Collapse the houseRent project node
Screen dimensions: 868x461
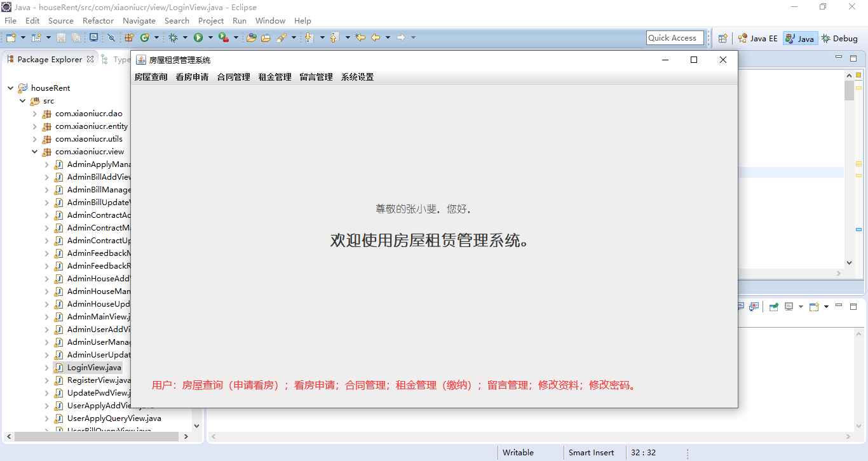[x=10, y=88]
